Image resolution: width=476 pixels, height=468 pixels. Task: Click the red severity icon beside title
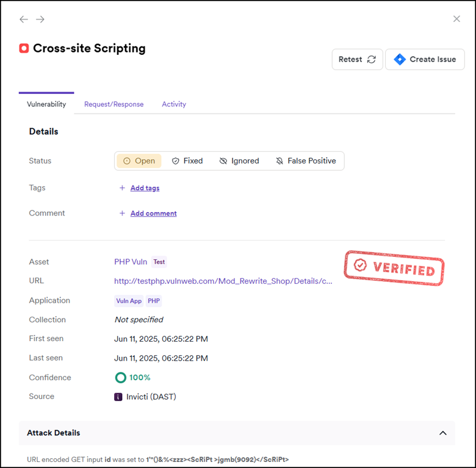tap(24, 48)
